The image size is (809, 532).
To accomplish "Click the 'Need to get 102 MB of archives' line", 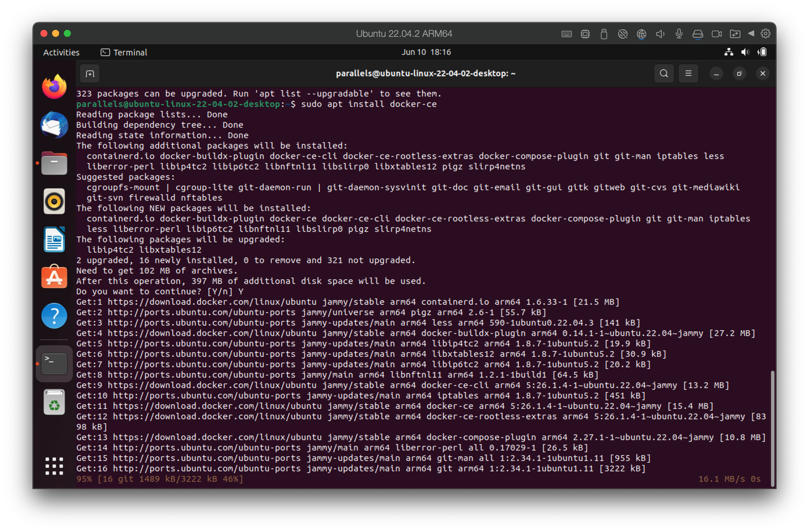I will pyautogui.click(x=157, y=271).
